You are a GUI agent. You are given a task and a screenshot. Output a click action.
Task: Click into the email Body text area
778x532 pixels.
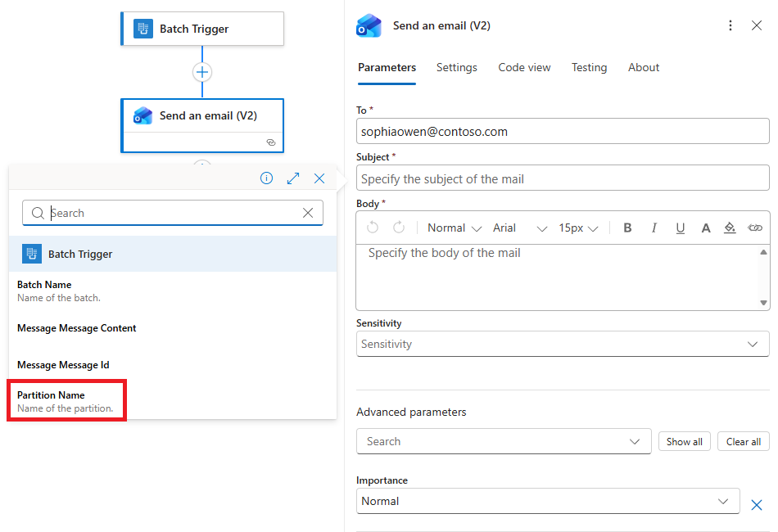coord(558,277)
